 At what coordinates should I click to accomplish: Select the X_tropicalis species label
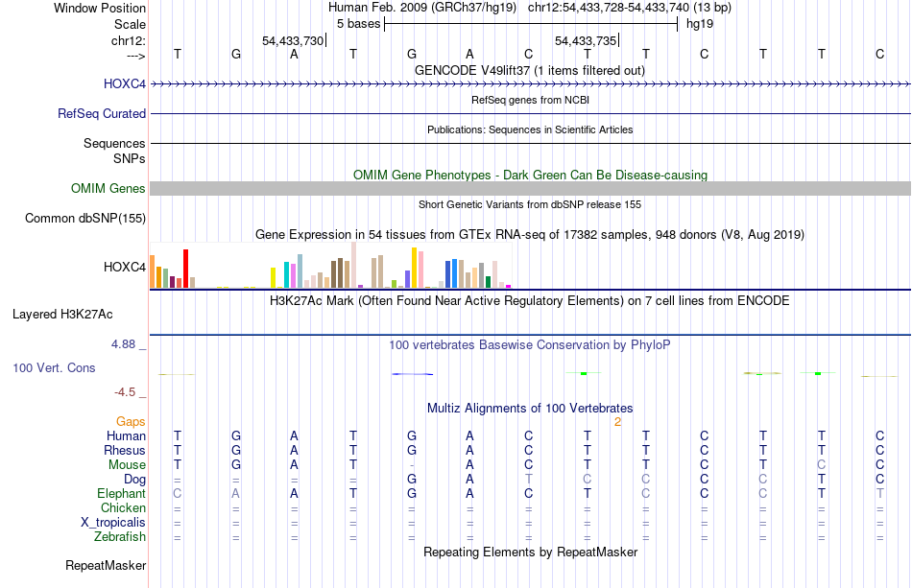tap(113, 523)
